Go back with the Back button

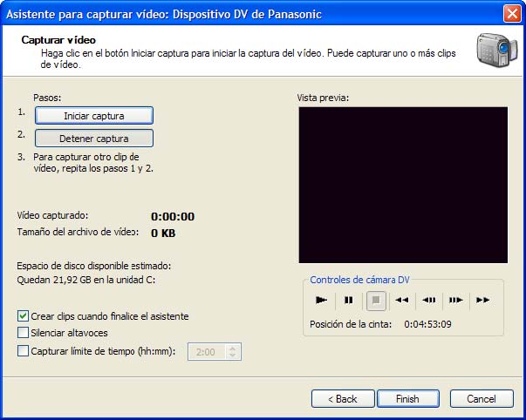(343, 398)
